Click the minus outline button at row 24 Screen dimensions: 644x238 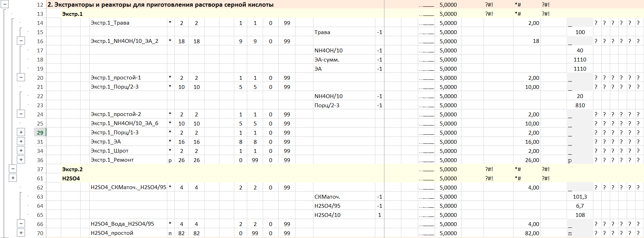point(21,114)
